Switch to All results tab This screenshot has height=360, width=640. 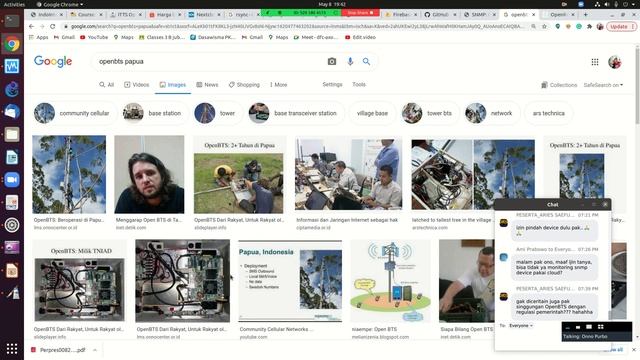pyautogui.click(x=107, y=84)
